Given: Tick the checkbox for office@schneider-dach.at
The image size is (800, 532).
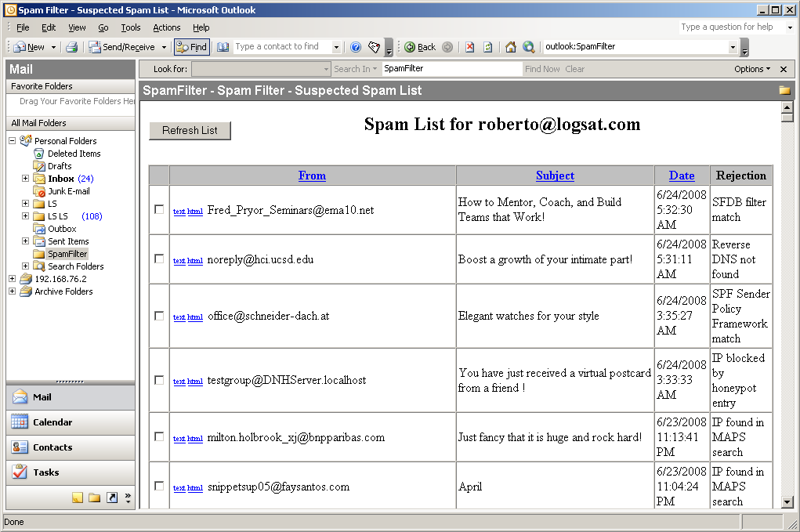Looking at the screenshot, I should click(x=159, y=316).
